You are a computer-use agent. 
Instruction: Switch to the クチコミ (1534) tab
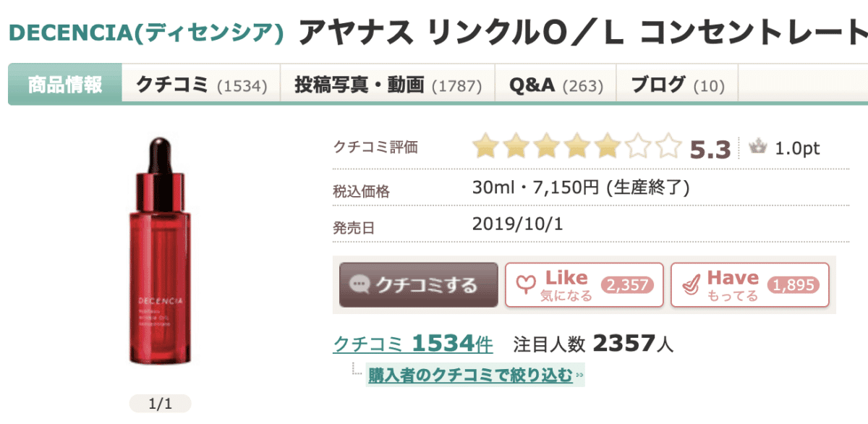(x=201, y=85)
